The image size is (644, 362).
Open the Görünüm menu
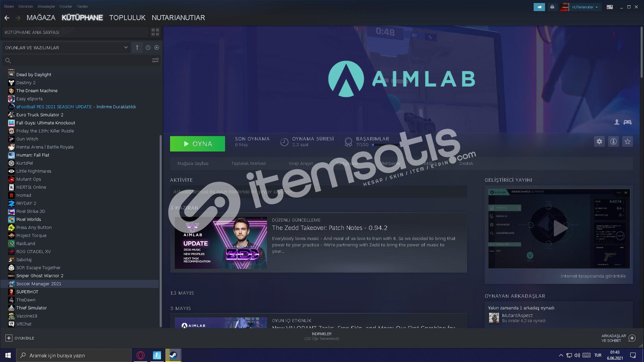pos(25,6)
